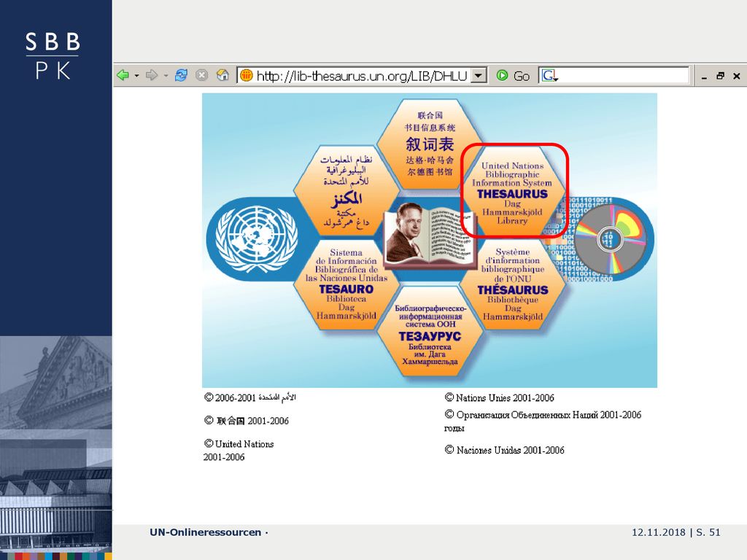This screenshot has height=560, width=747.
Task: Click the 'UN-Onlineressourcen' footer title
Action: [x=206, y=532]
